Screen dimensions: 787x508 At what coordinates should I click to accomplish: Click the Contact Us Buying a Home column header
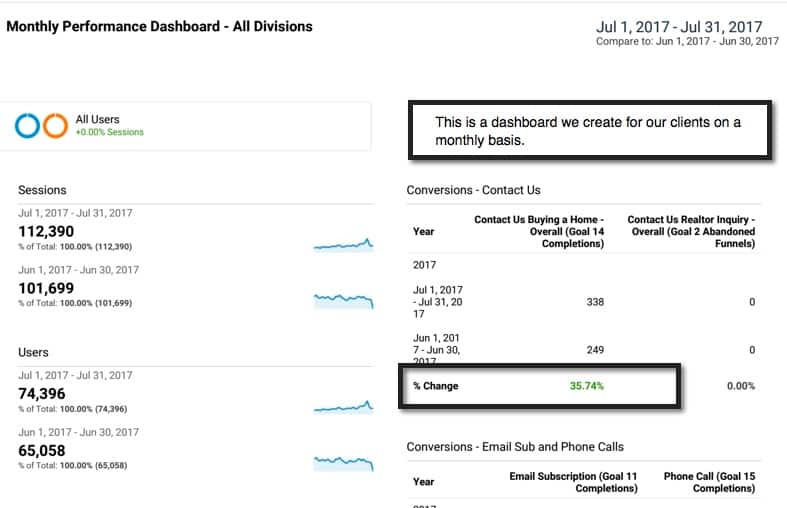(x=538, y=231)
